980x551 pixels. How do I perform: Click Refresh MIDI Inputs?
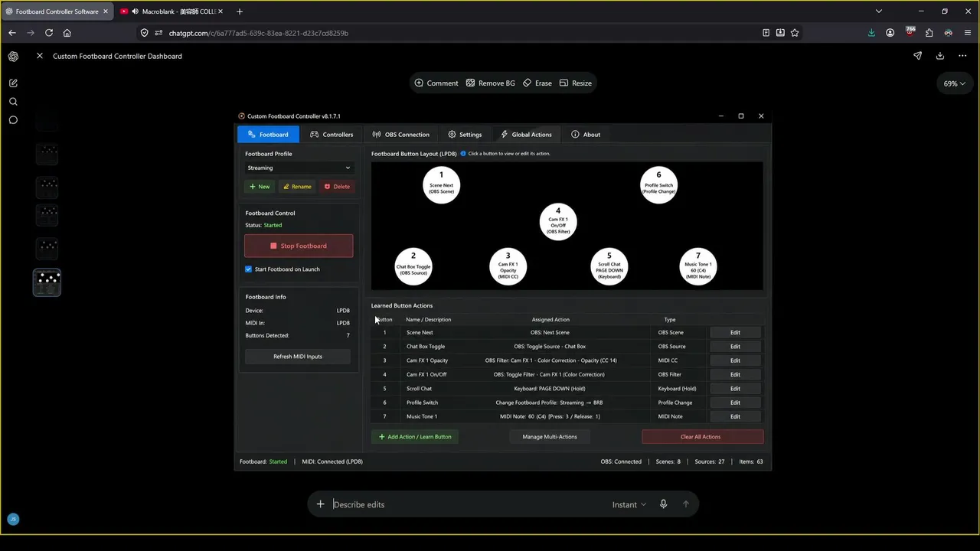click(x=298, y=357)
